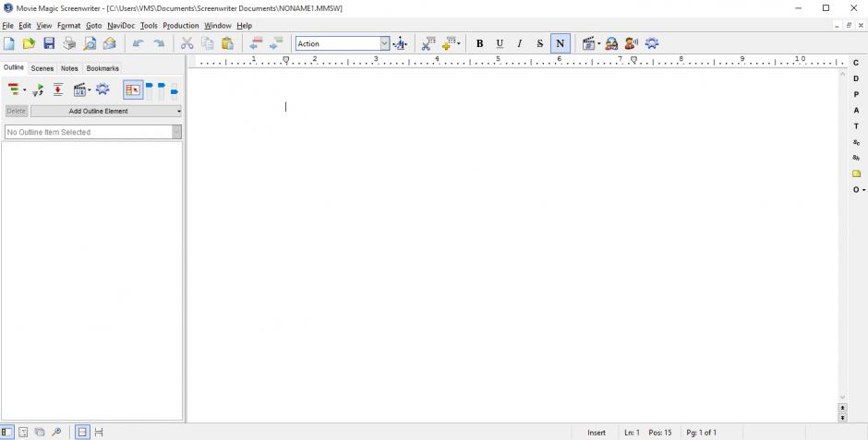This screenshot has width=868, height=440.
Task: Select the P parenthetical element button
Action: 856,94
